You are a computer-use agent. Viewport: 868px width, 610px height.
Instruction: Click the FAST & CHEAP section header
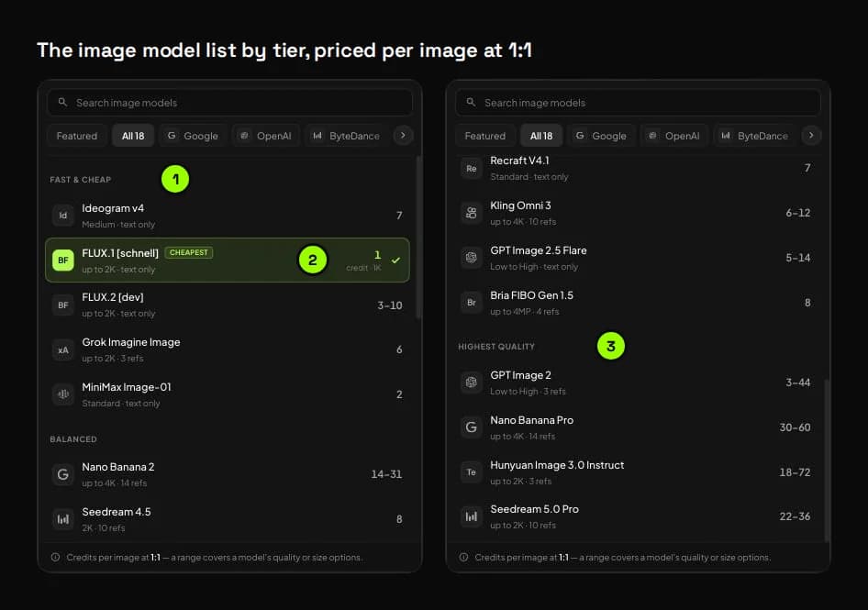click(x=81, y=180)
